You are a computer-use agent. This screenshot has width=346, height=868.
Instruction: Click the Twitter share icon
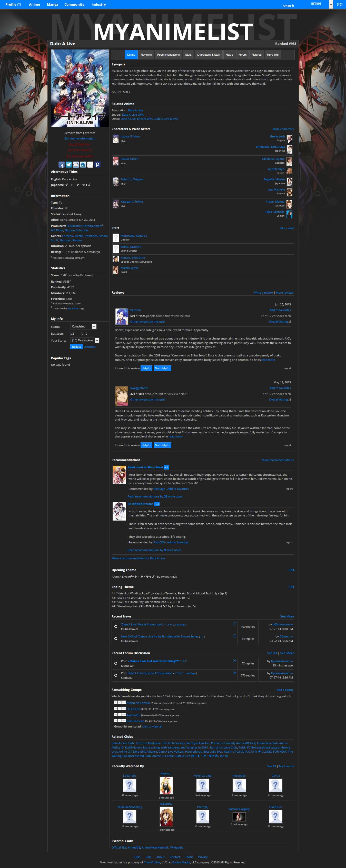coord(69,164)
